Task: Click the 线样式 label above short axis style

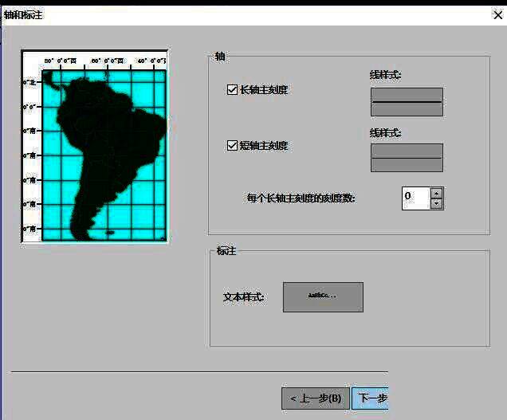Action: [x=385, y=132]
